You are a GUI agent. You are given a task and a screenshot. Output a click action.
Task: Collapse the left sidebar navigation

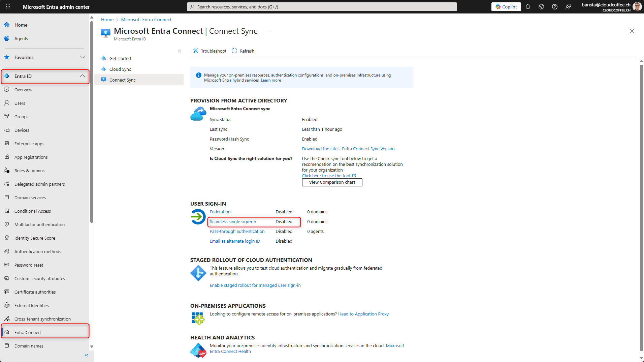tap(86, 355)
